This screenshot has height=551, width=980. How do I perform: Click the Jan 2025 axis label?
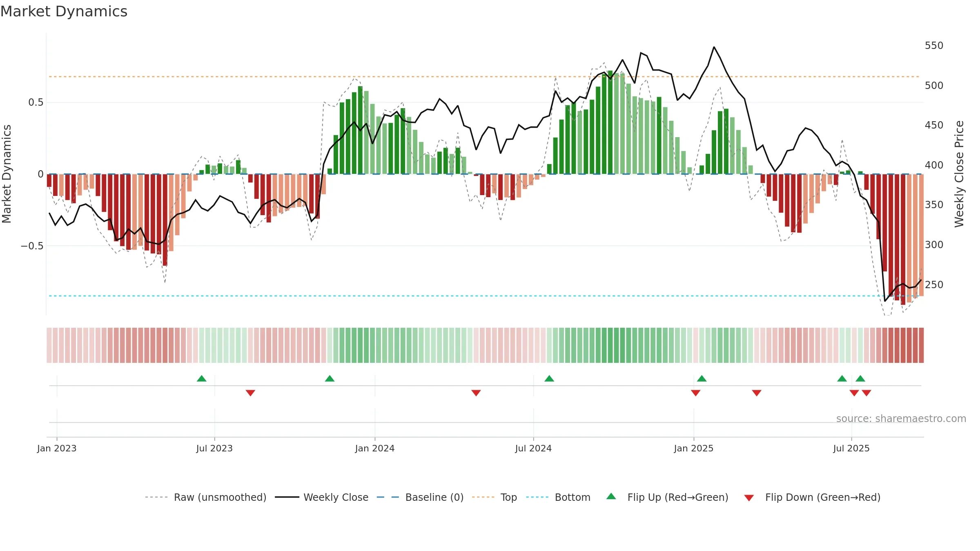tap(694, 448)
